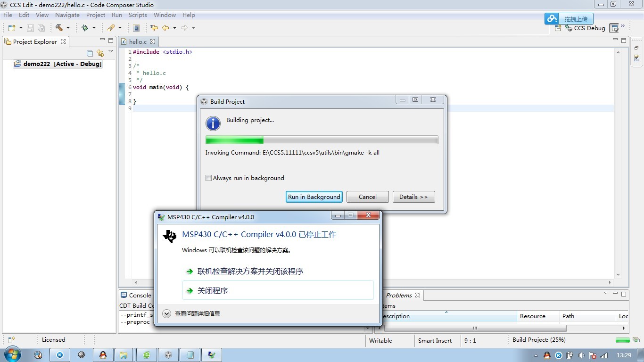Click the Resource column header in Problems
The width and height of the screenshot is (644, 362).
click(x=538, y=316)
